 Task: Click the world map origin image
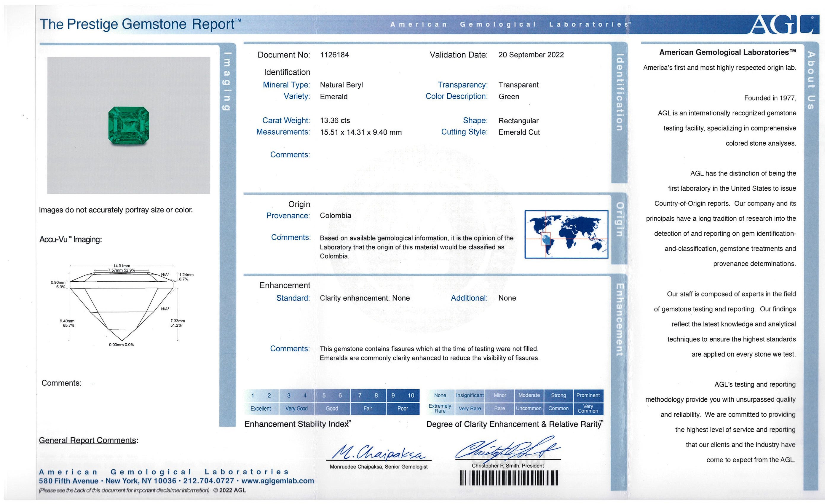coord(566,234)
